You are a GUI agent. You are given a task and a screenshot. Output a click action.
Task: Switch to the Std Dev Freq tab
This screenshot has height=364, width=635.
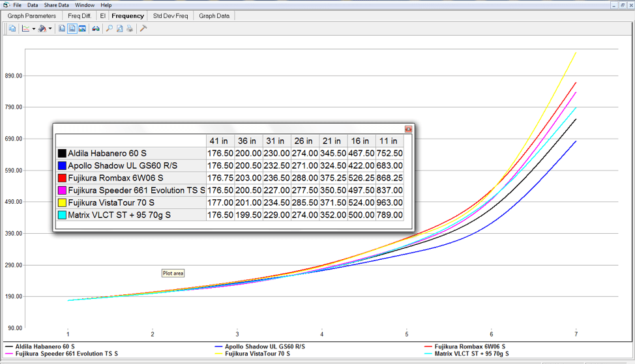pos(171,16)
